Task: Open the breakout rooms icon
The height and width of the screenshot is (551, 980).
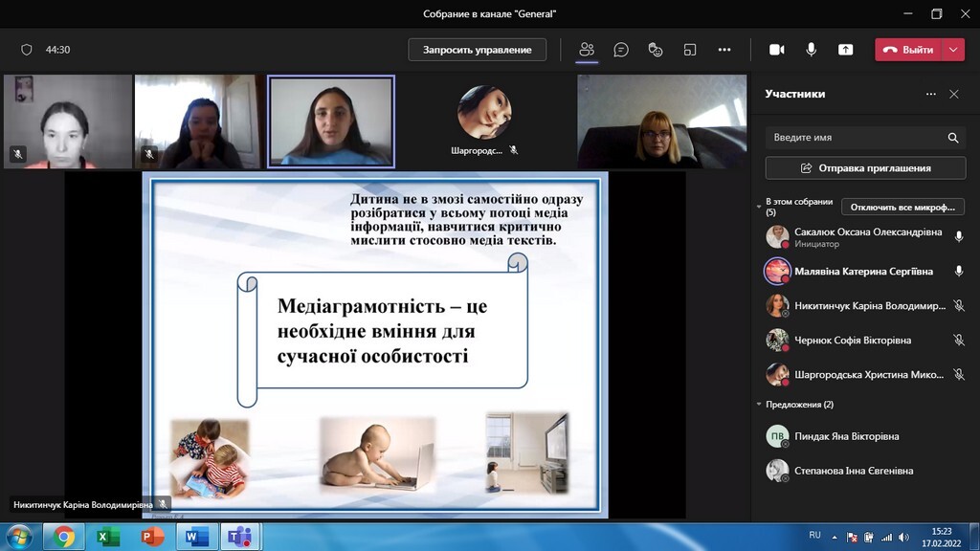Action: point(690,50)
